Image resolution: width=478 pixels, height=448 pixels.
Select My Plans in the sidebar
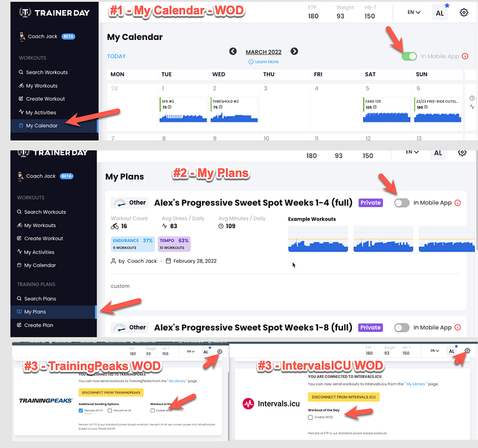click(53, 312)
